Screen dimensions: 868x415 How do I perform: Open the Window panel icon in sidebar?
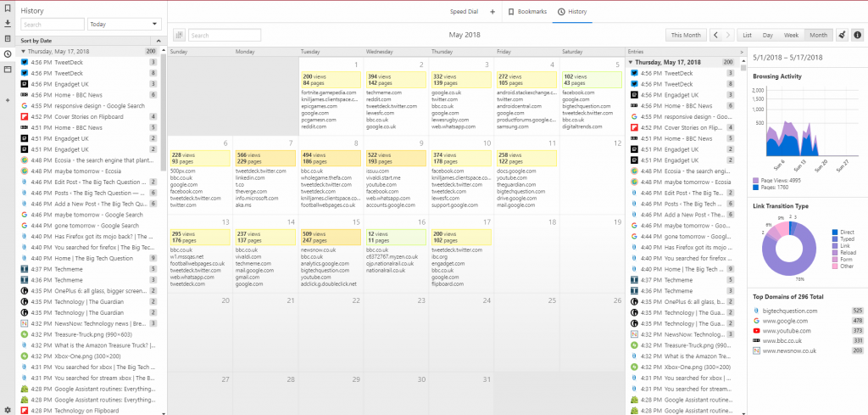click(x=8, y=70)
